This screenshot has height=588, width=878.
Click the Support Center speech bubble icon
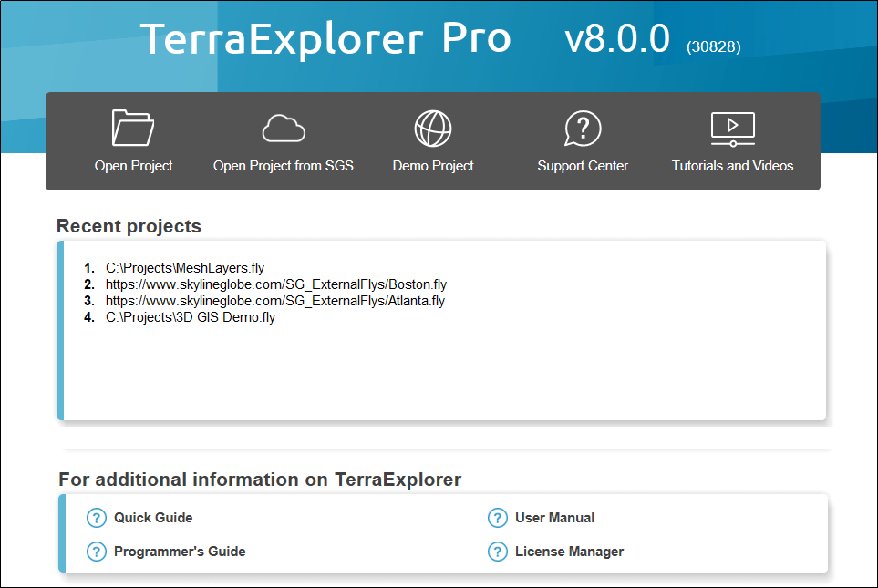click(x=583, y=129)
